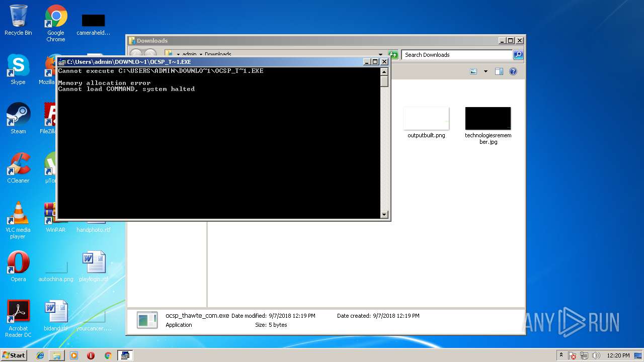Open the volume speaker tray icon
The image size is (644, 362).
click(x=596, y=355)
